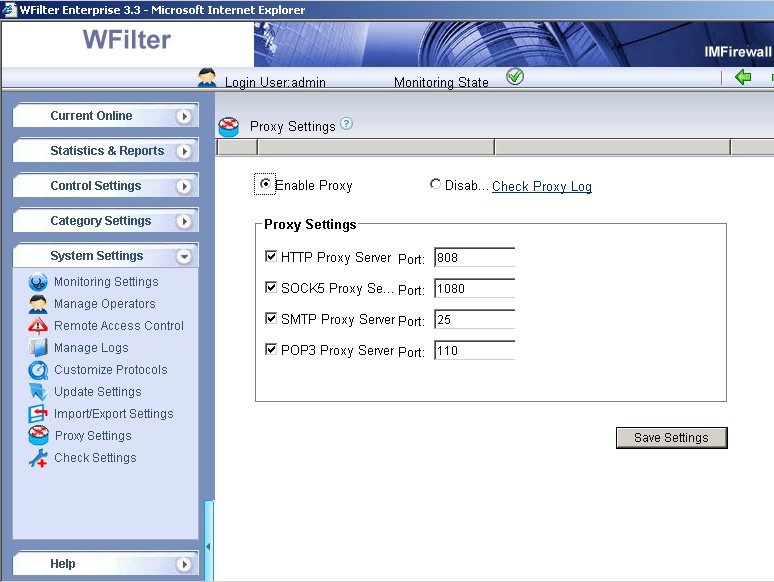Click the SMTP port field 25

pyautogui.click(x=474, y=319)
